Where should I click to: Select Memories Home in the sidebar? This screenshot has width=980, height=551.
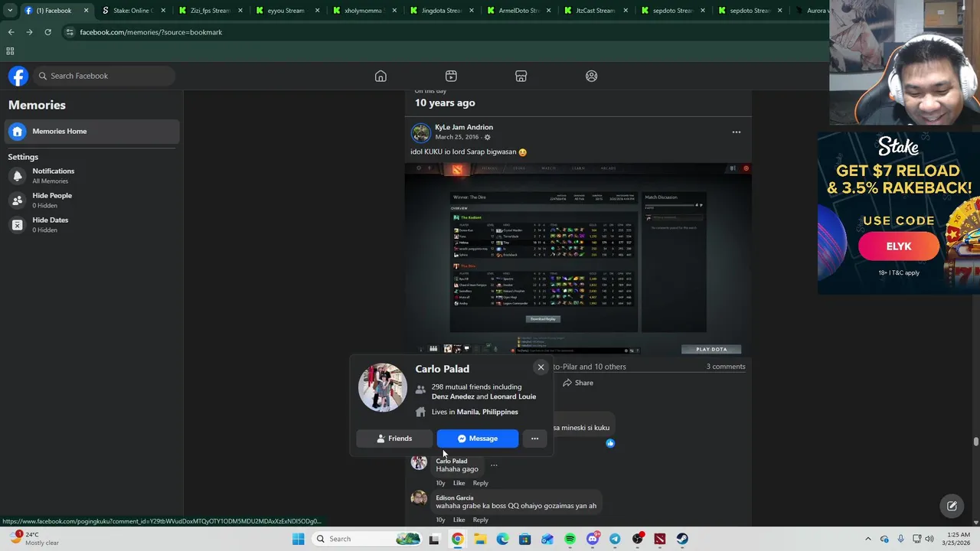click(92, 131)
